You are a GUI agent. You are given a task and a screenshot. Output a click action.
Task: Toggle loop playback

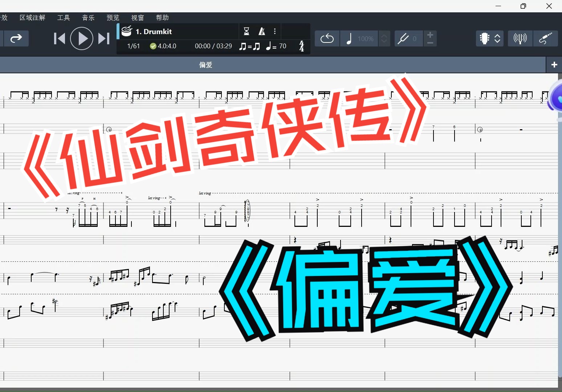point(327,38)
